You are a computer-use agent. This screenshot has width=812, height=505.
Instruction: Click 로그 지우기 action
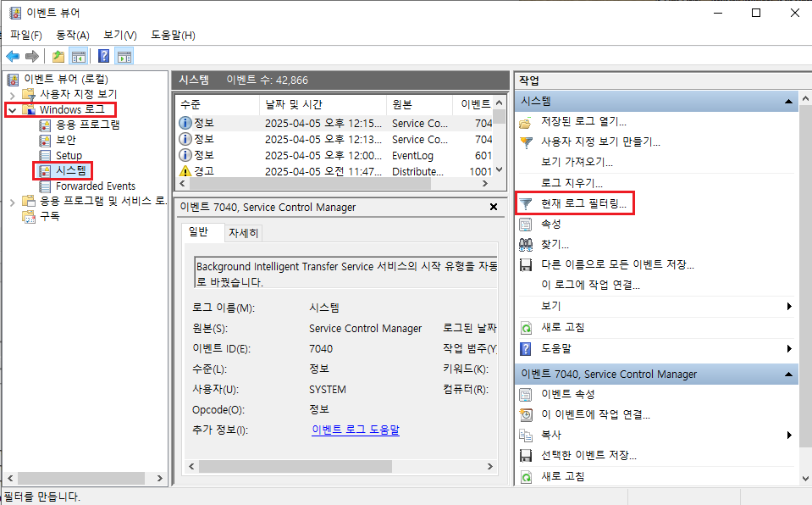[572, 183]
